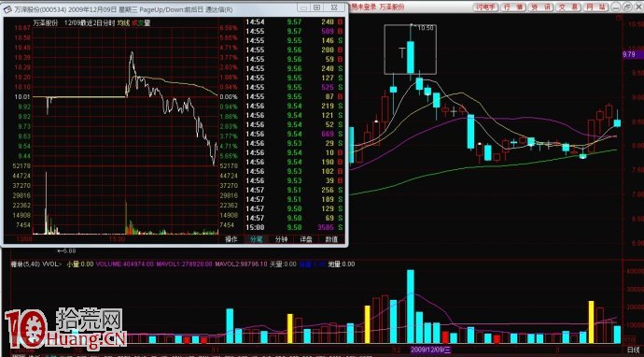Click the 闪电手 button in top bar

coord(485,7)
